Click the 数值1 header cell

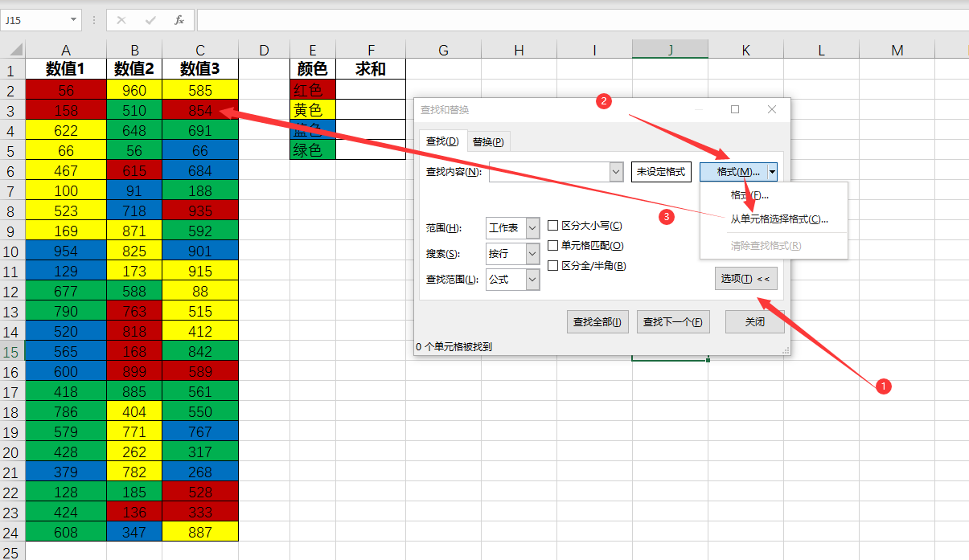tap(66, 69)
